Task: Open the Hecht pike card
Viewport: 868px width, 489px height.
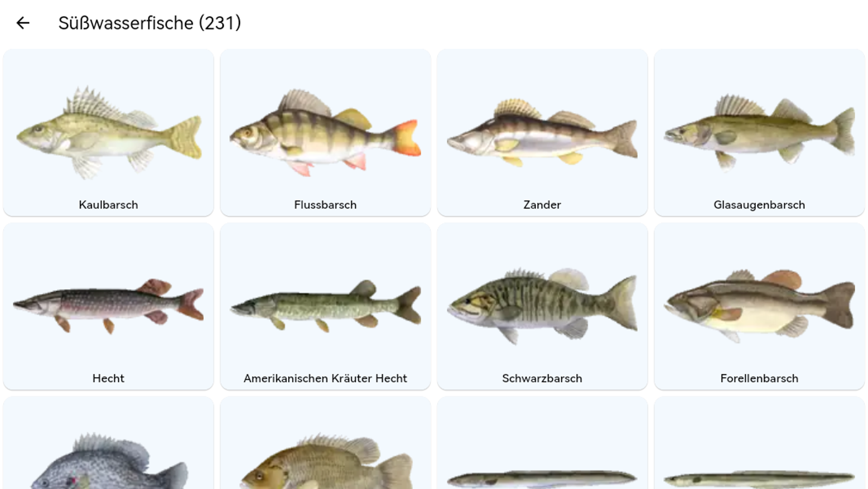Action: [108, 306]
